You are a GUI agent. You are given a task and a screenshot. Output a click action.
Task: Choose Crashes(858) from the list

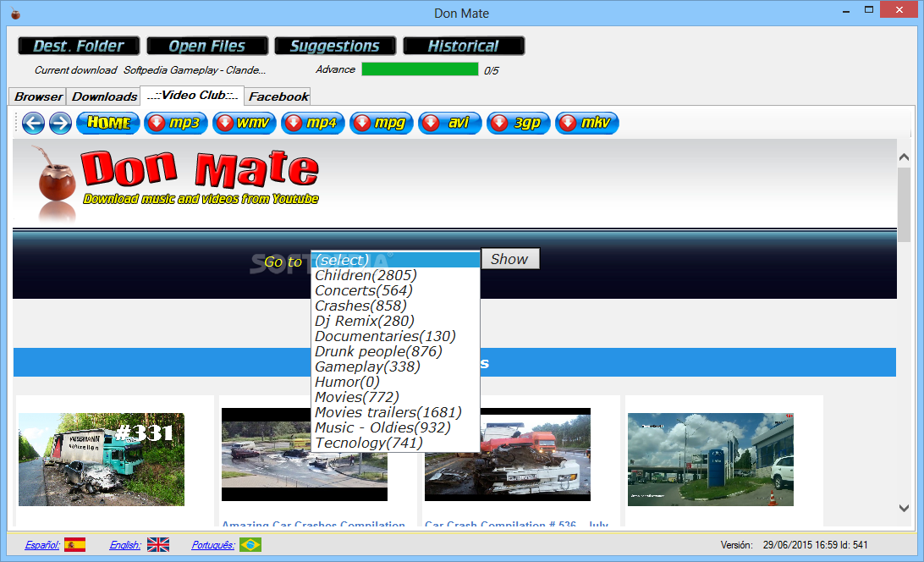pos(395,306)
